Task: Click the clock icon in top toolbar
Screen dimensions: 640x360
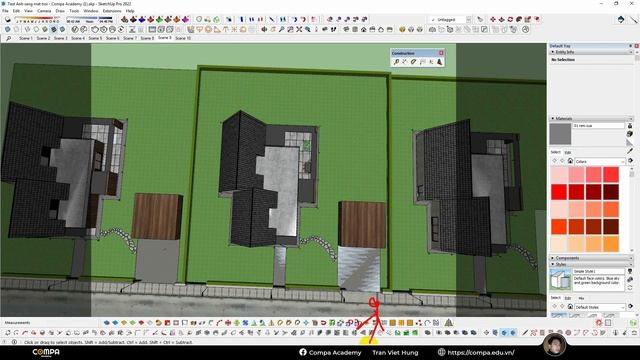Action: 526,29
